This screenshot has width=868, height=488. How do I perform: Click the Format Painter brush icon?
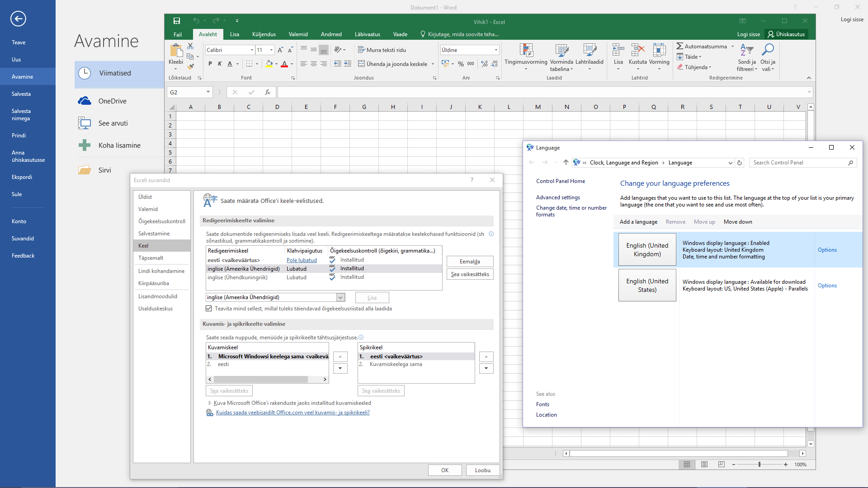tap(191, 66)
